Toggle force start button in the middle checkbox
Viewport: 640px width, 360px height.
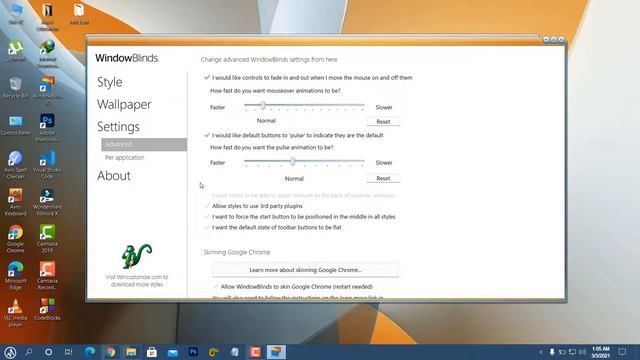point(207,216)
